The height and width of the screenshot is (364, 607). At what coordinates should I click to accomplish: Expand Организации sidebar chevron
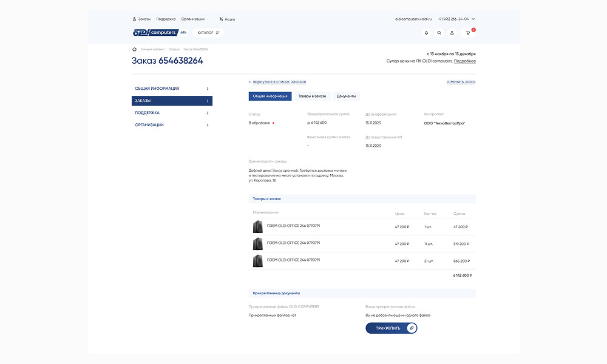(x=208, y=125)
